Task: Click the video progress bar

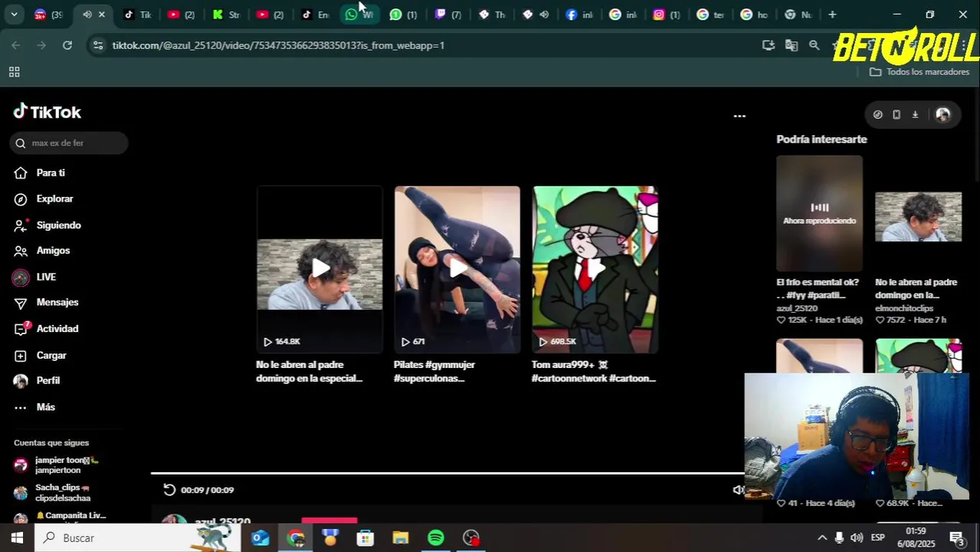Action: point(448,473)
